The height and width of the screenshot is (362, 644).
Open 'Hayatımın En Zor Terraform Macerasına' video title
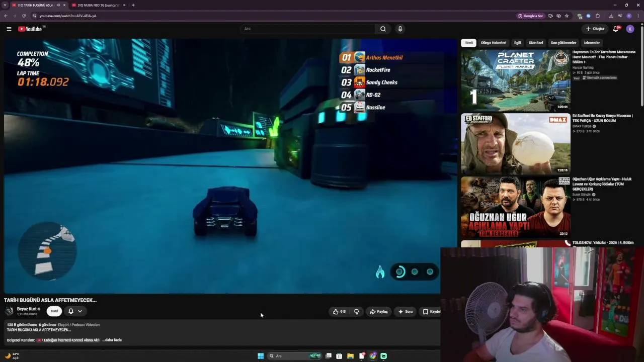[604, 57]
